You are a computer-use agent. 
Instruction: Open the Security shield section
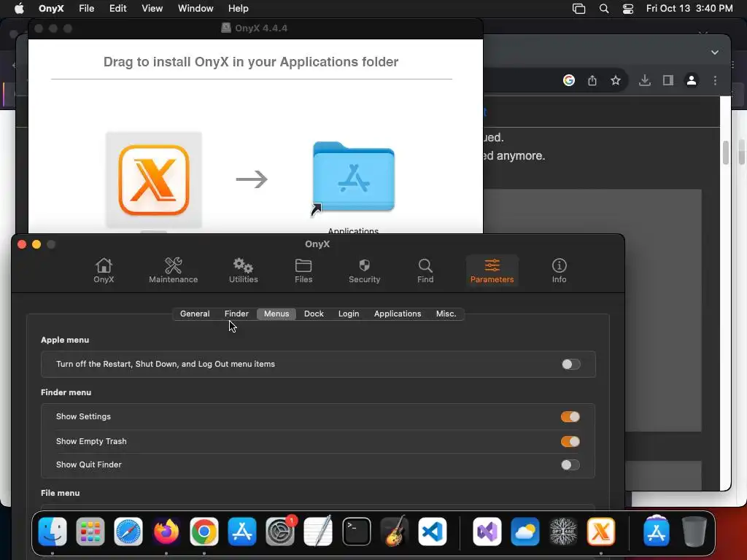pos(364,271)
